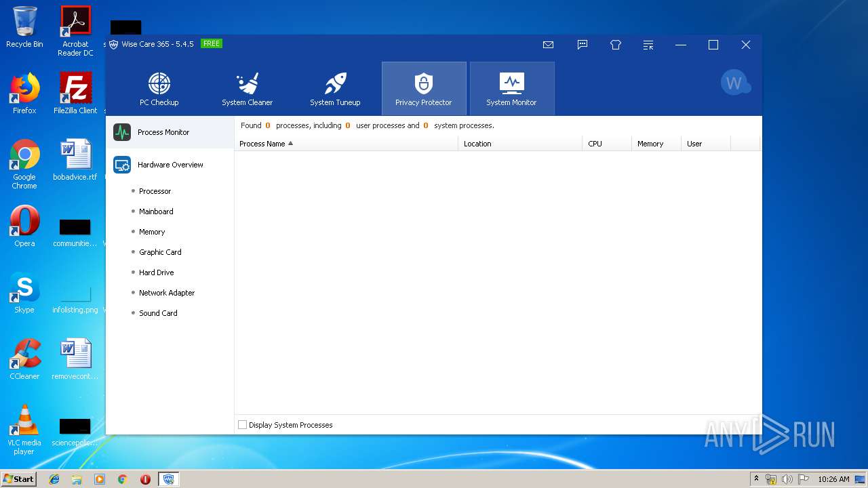Enable Display System Processes checkbox
The height and width of the screenshot is (488, 868).
[242, 425]
